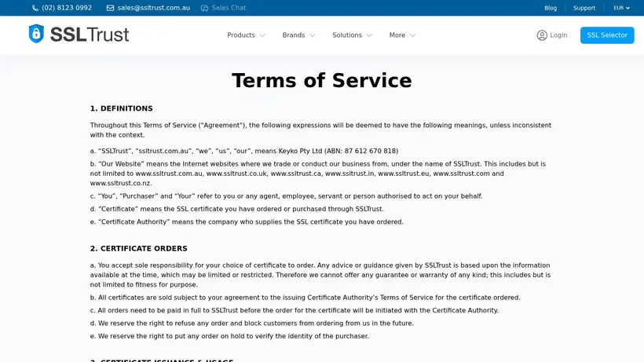
Task: Click the chat bubble icon beside Sales Chat
Action: click(x=204, y=8)
